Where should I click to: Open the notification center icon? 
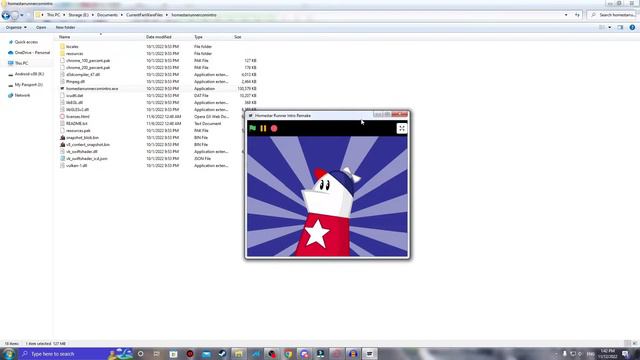pyautogui.click(x=626, y=354)
